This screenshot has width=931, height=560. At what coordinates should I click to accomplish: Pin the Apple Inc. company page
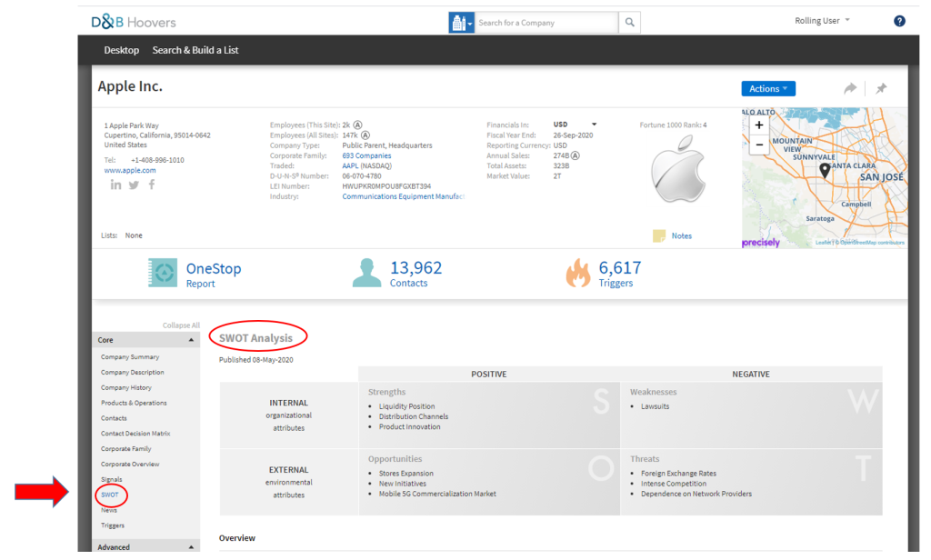(x=881, y=88)
